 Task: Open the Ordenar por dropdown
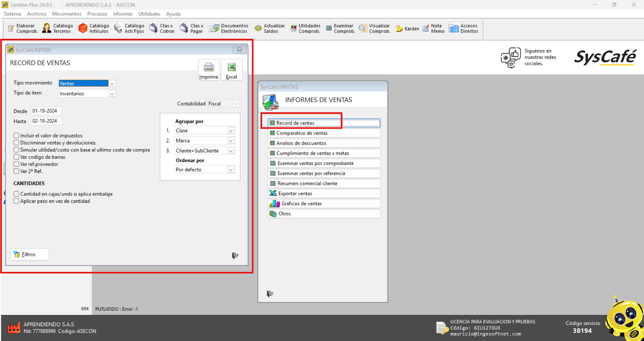point(231,170)
